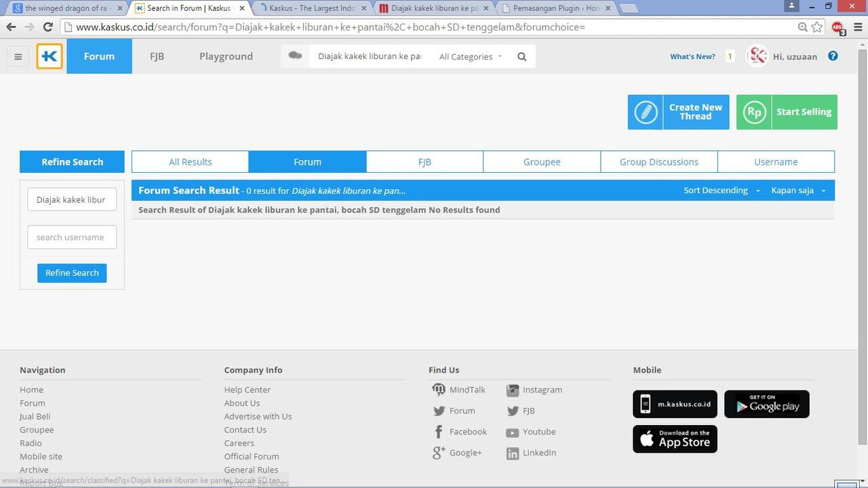Click the search magnifier icon in header
Image resolution: width=868 pixels, height=488 pixels.
coord(521,57)
